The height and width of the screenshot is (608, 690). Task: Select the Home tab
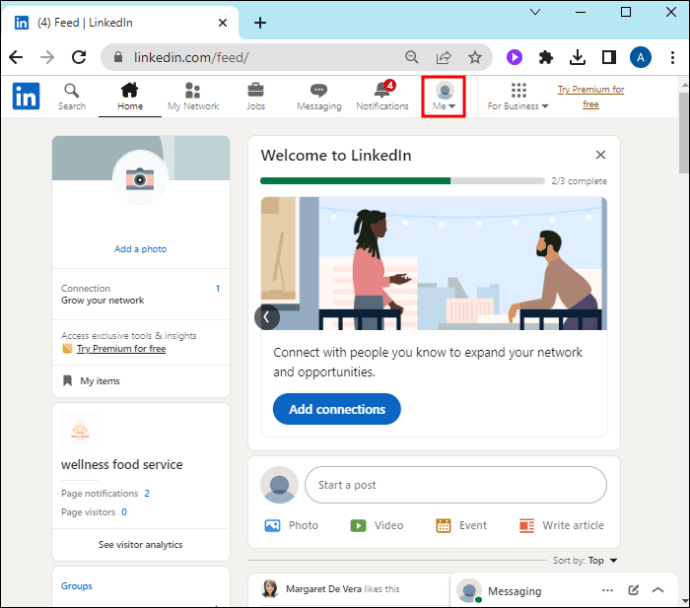(x=130, y=97)
